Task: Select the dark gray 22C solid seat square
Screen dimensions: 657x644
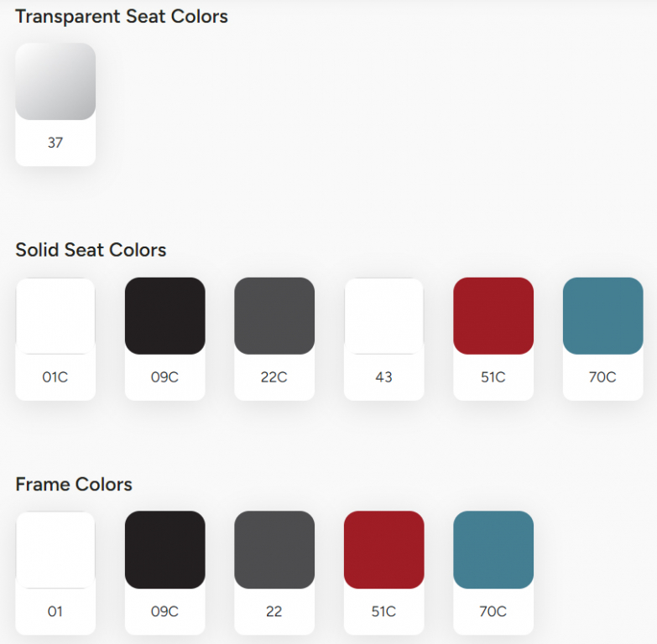Action: pyautogui.click(x=274, y=315)
